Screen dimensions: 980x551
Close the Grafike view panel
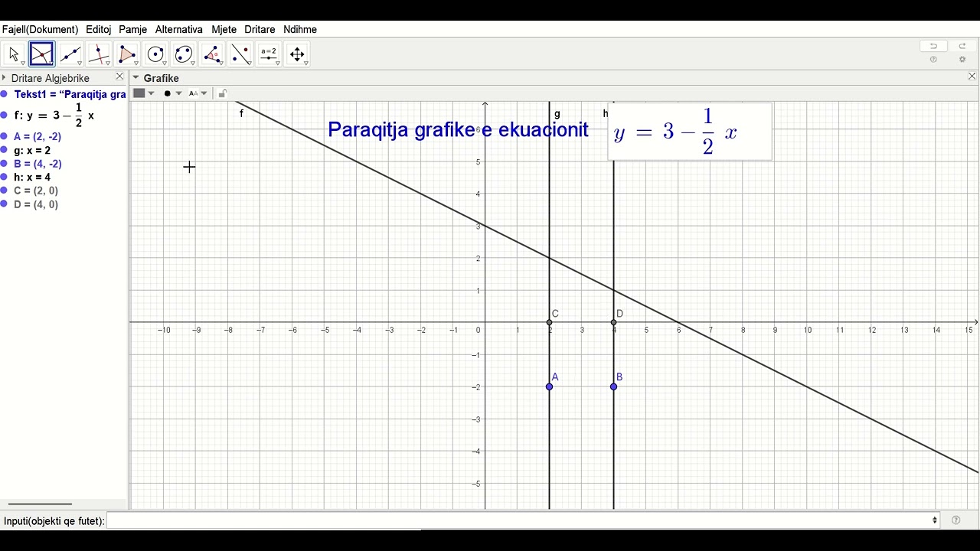pos(972,77)
